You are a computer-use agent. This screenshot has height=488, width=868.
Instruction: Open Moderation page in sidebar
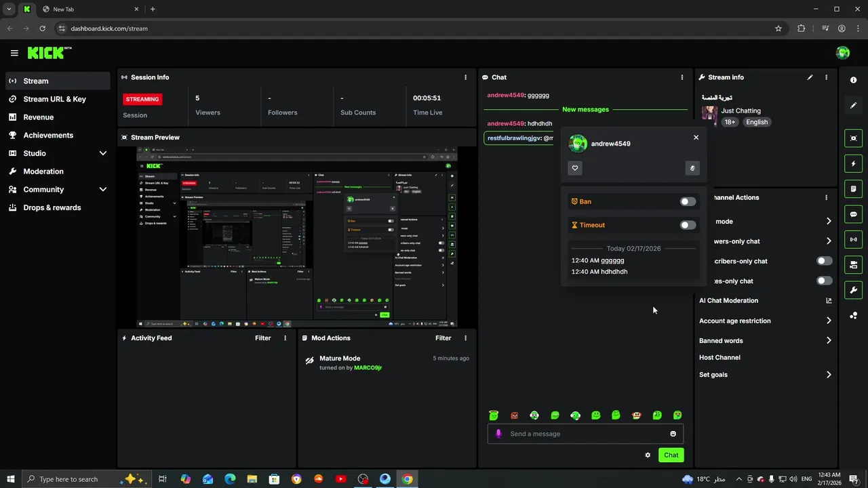tap(58, 171)
